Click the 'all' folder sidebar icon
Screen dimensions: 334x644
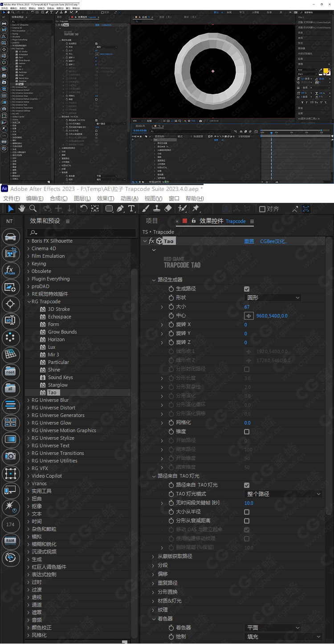10,388
